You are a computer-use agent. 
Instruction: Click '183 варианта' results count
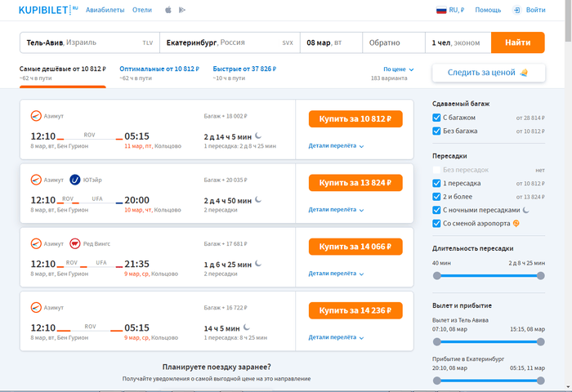coord(389,78)
